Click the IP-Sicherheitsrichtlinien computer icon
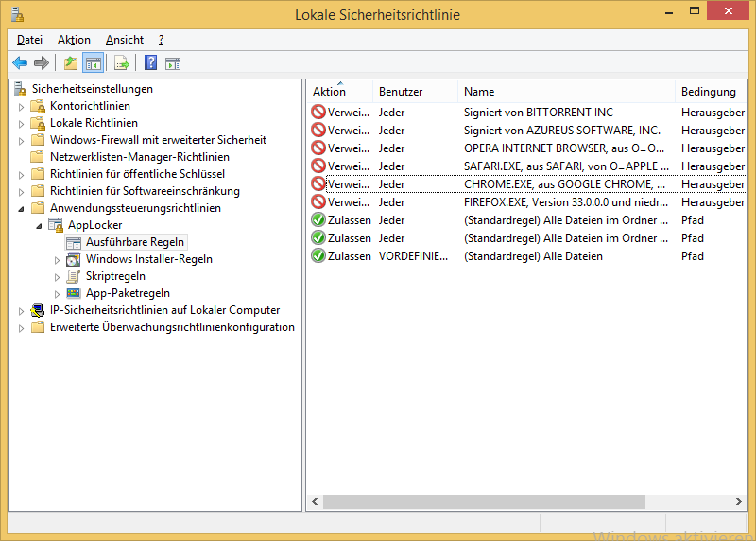756x541 pixels. click(38, 310)
